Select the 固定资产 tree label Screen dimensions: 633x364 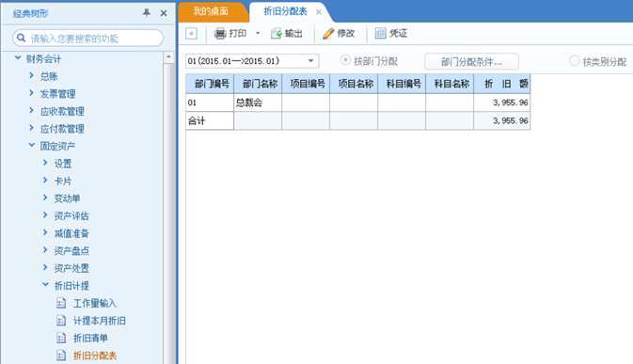57,146
